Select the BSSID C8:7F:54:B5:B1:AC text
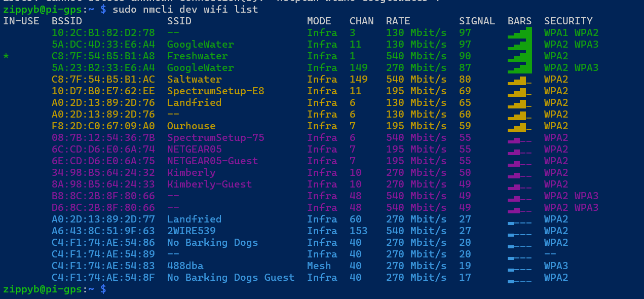644x299 pixels. pyautogui.click(x=103, y=80)
